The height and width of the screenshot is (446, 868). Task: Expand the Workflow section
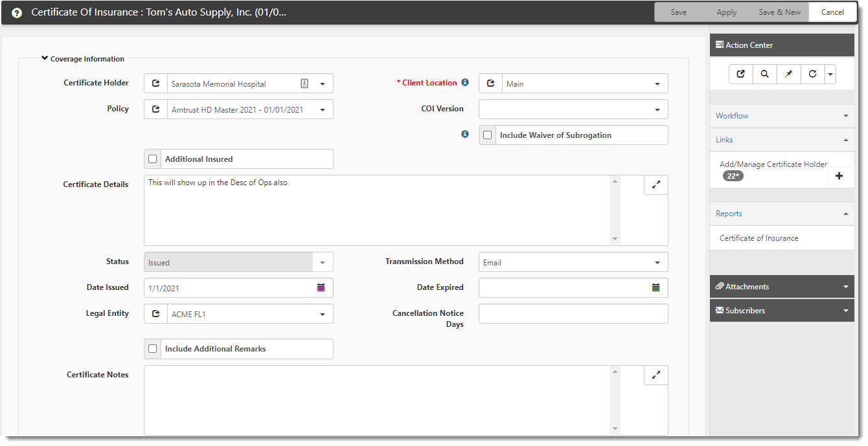click(782, 116)
